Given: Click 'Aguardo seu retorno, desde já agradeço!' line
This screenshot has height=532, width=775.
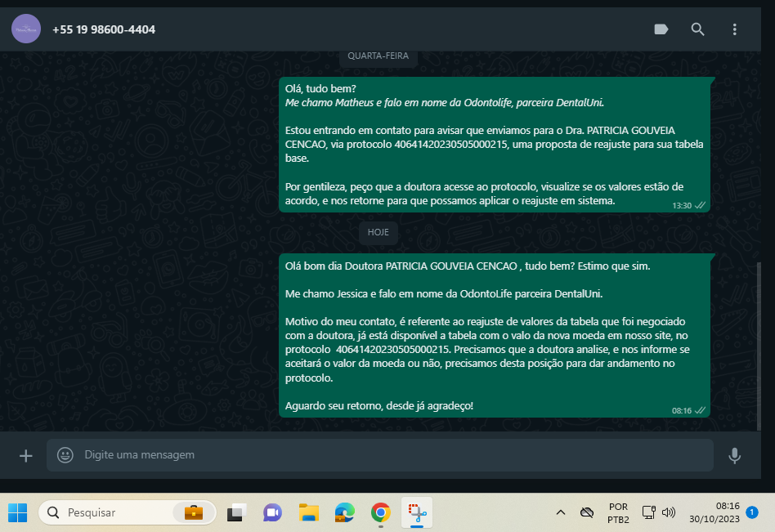Looking at the screenshot, I should tap(379, 406).
